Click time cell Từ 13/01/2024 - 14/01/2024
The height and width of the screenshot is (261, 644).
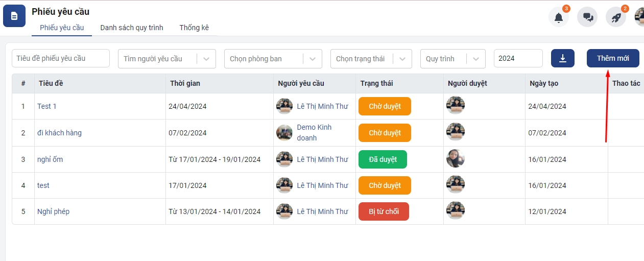214,211
